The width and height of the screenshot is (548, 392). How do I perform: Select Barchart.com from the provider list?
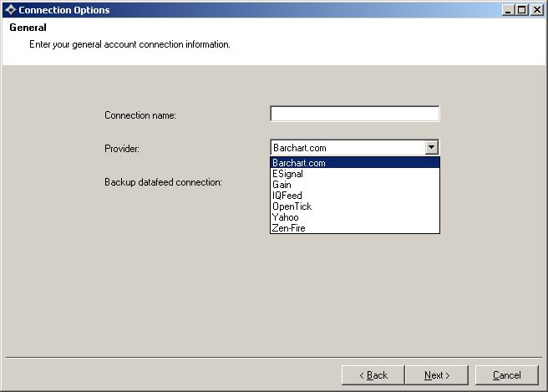(x=355, y=163)
